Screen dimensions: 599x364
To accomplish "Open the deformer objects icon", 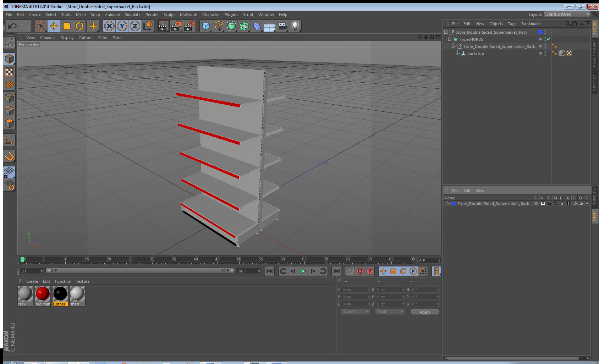I will pos(257,26).
